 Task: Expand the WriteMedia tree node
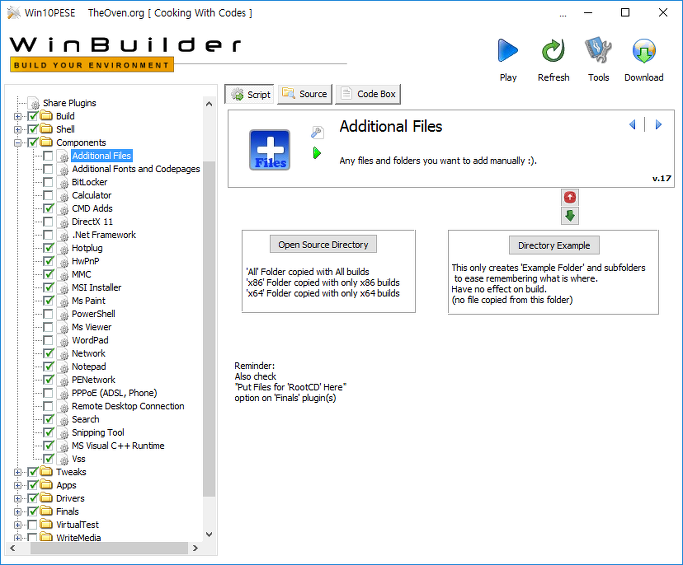click(x=18, y=538)
